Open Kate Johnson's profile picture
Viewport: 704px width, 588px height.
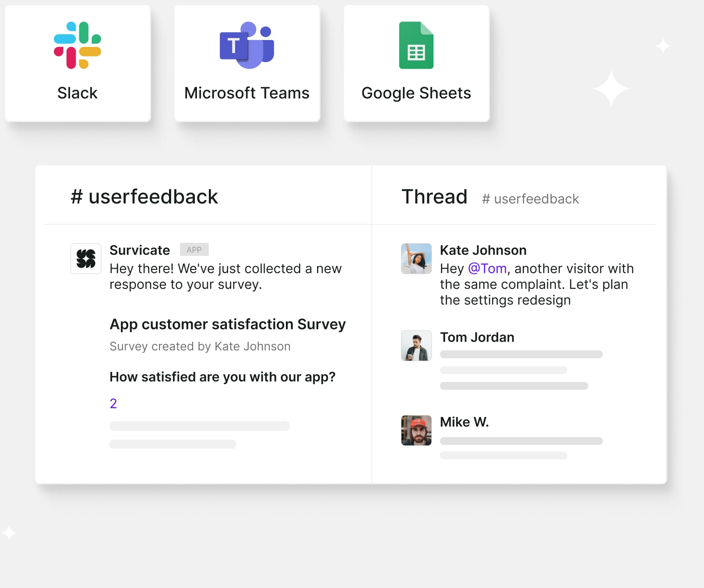(416, 259)
